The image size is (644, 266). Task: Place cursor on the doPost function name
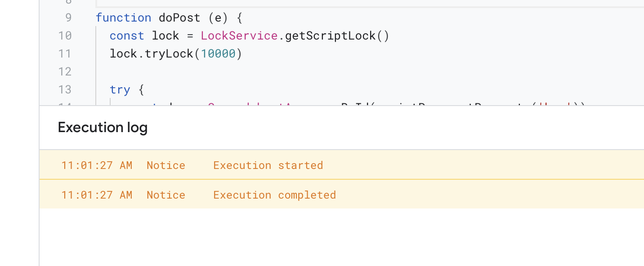point(179,18)
